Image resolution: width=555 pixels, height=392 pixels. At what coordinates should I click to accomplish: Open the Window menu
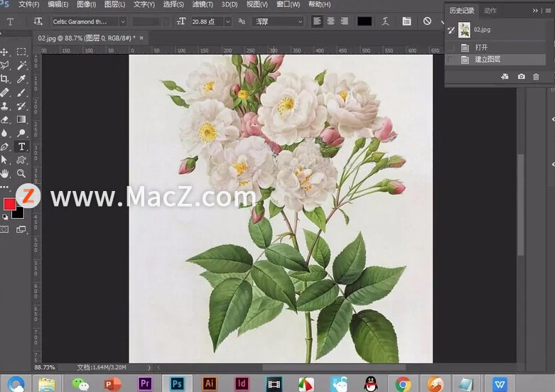tap(288, 4)
